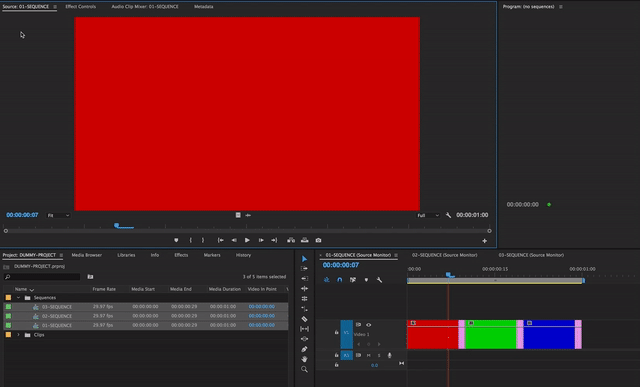Toggle insert sequences as nests option
The height and width of the screenshot is (387, 640).
(327, 280)
